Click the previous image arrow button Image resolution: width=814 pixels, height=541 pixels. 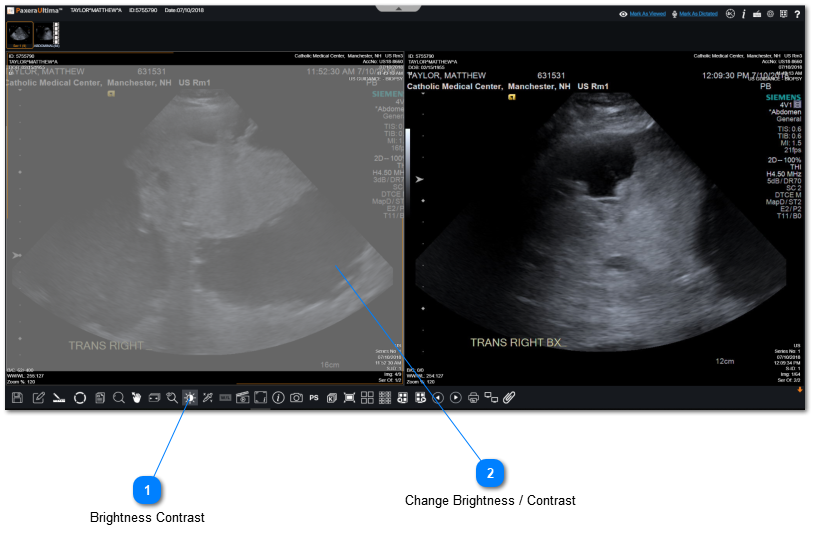click(x=438, y=398)
